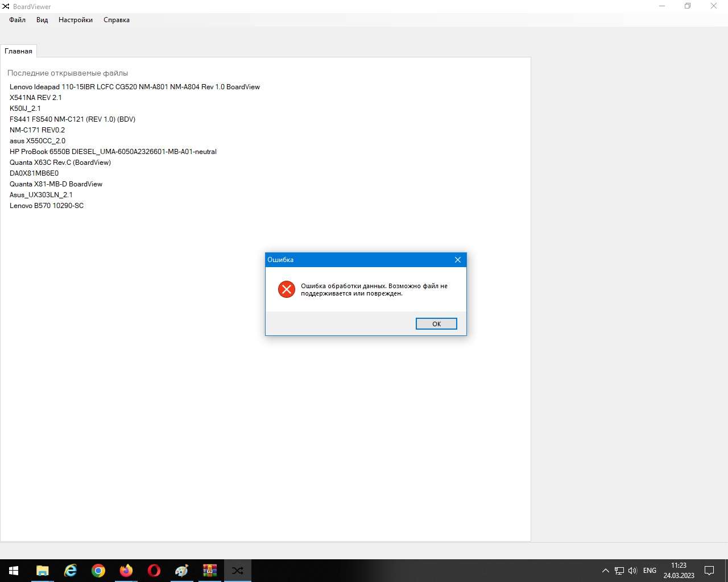728x582 pixels.
Task: Open recent file DA0X81MB6E0
Action: 34,173
